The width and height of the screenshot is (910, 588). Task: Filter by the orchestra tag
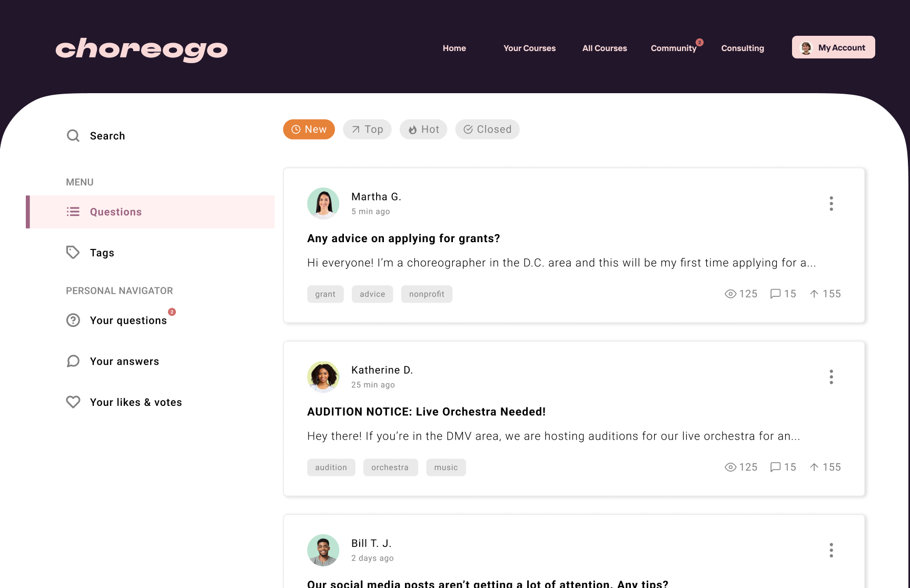click(x=390, y=467)
